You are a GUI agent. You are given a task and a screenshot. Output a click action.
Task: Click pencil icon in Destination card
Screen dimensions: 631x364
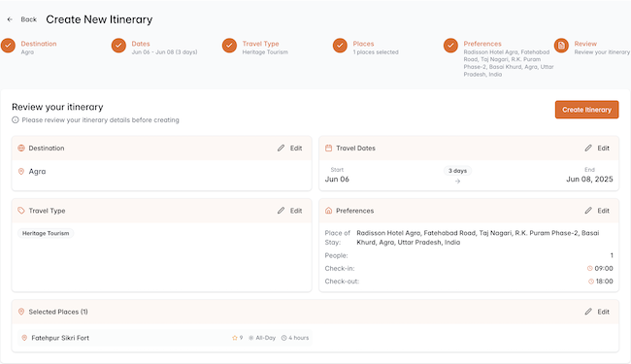click(281, 148)
